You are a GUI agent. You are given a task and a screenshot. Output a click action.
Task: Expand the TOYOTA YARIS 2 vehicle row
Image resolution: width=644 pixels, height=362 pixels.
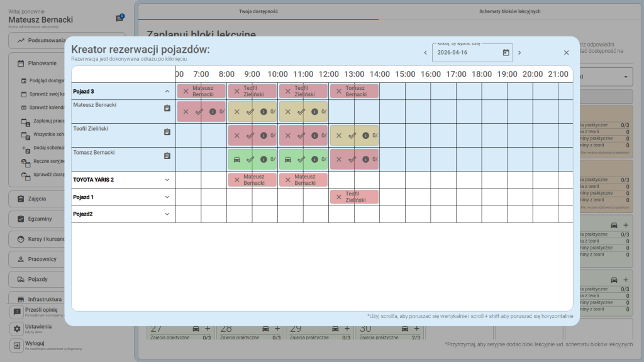point(167,180)
